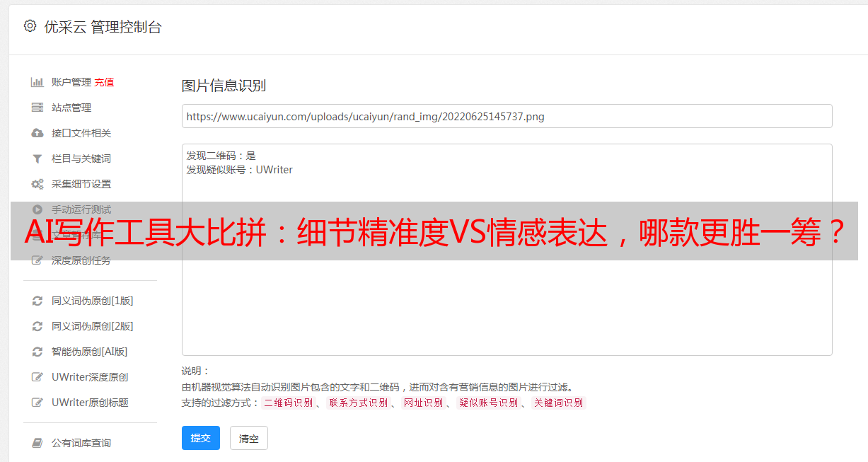The height and width of the screenshot is (462, 868).
Task: Open UWriter深度原创 sidebar entry
Action: point(90,377)
